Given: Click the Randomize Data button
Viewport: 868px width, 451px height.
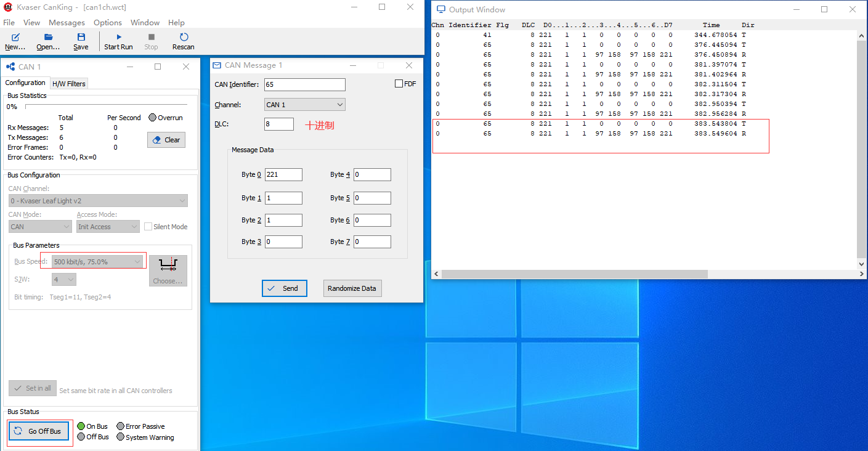Looking at the screenshot, I should 352,288.
